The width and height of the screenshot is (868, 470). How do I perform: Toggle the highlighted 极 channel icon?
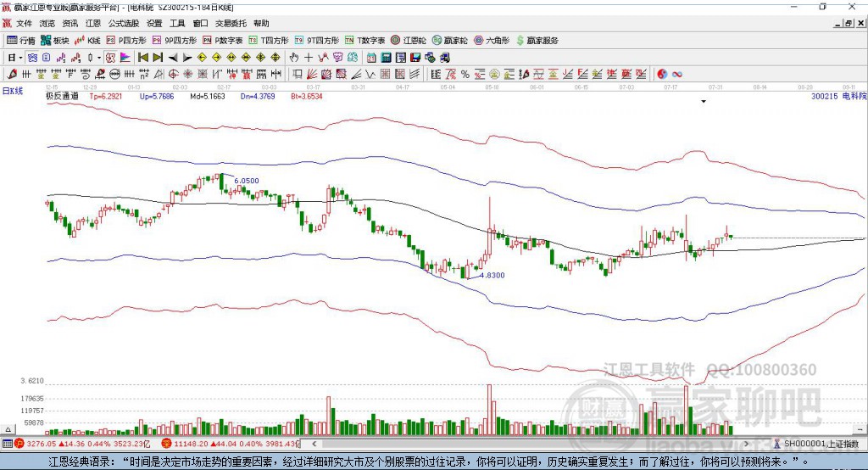pyautogui.click(x=111, y=58)
